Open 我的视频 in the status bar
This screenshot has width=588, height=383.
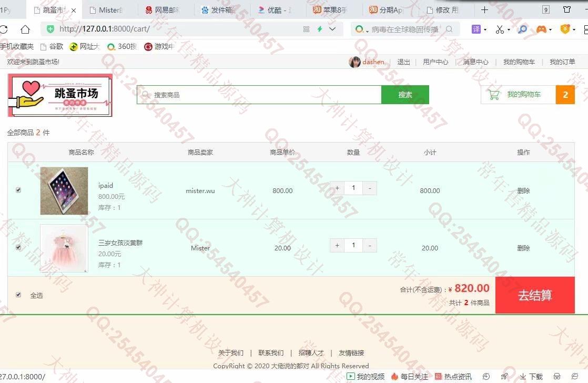pos(366,377)
